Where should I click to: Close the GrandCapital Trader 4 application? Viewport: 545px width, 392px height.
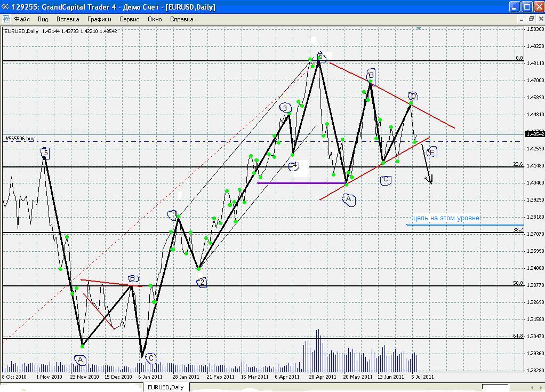539,6
